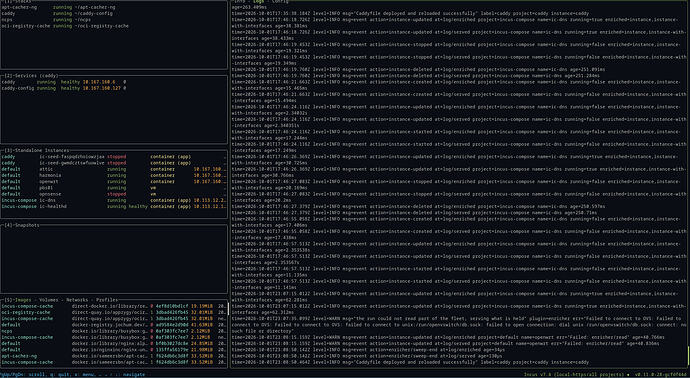The width and height of the screenshot is (690, 378).
Task: Switch to the Volumes tab
Action: point(49,300)
